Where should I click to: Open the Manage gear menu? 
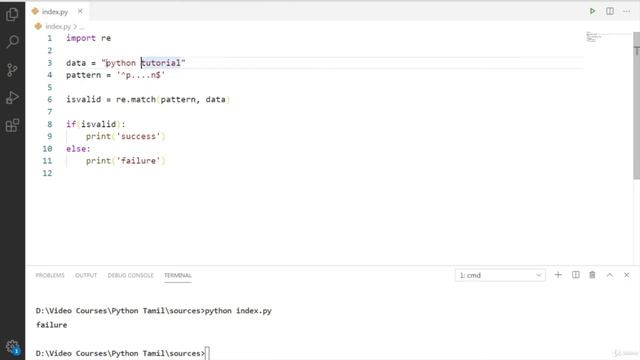click(12, 347)
